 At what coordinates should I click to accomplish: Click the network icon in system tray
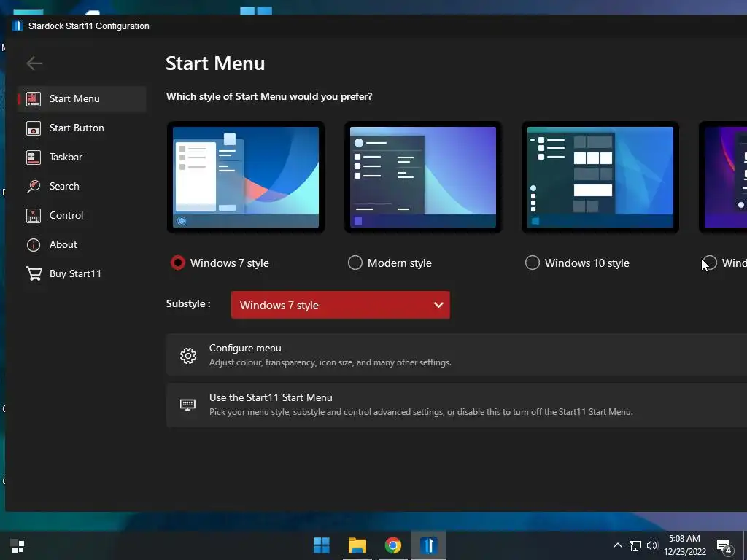[x=635, y=545]
